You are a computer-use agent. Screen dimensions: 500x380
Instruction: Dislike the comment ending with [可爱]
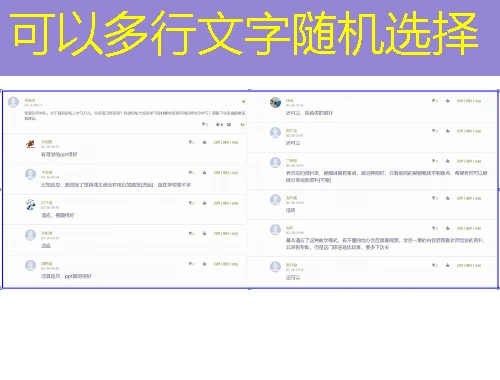pos(435,161)
